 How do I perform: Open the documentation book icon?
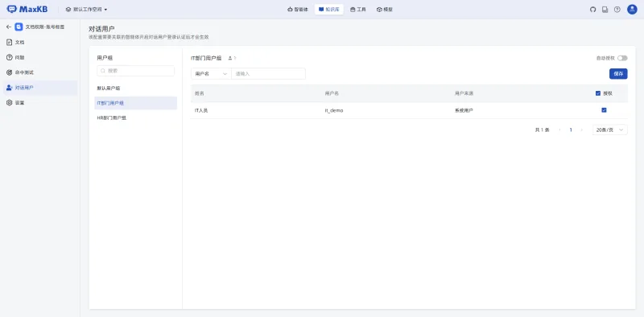605,10
